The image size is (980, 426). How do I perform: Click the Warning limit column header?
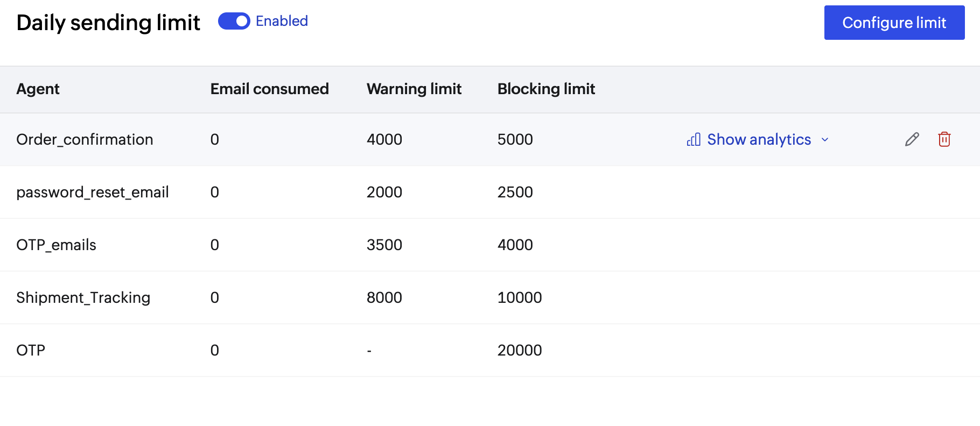point(414,89)
